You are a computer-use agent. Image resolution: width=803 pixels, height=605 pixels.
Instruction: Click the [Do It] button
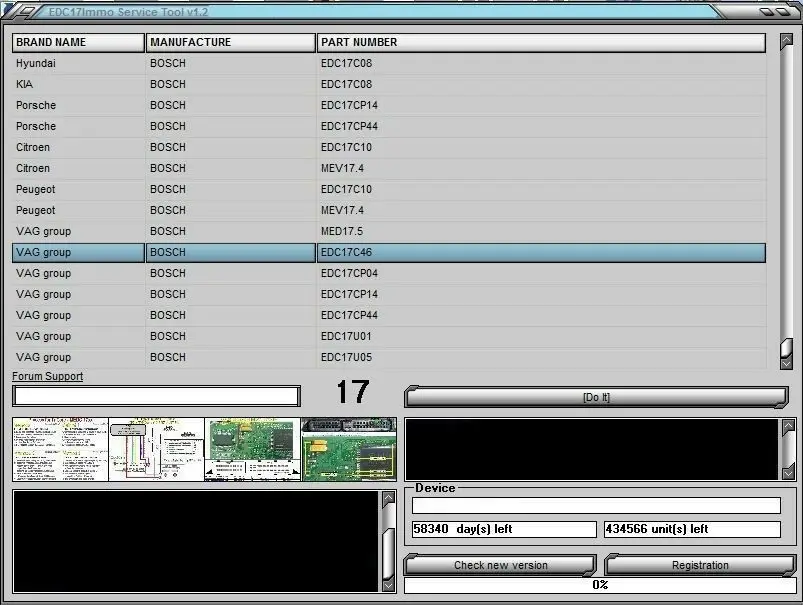[x=596, y=397]
